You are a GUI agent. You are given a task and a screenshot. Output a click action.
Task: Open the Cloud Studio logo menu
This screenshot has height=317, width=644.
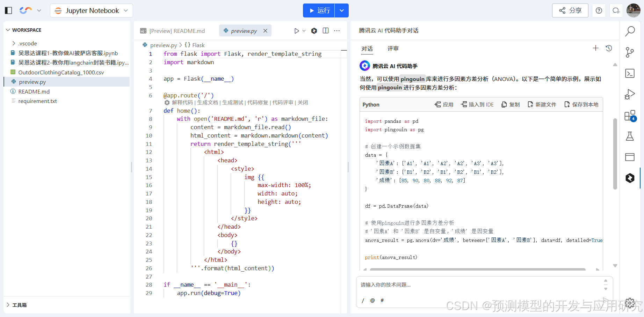coord(30,10)
